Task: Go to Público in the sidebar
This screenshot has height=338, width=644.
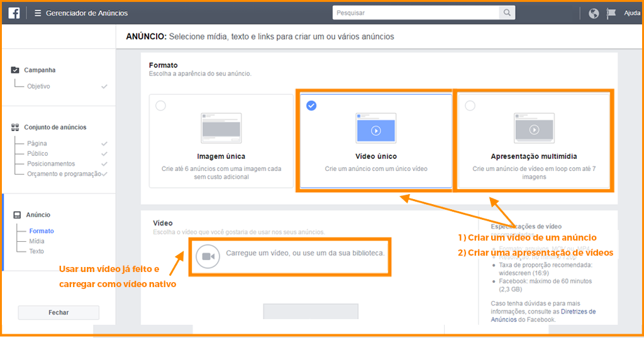Action: [37, 153]
